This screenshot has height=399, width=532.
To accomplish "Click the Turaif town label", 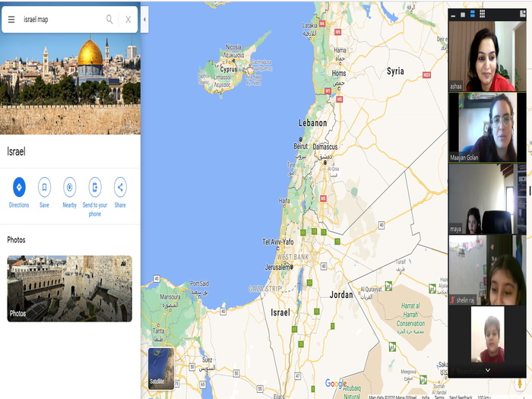I will pos(401,261).
